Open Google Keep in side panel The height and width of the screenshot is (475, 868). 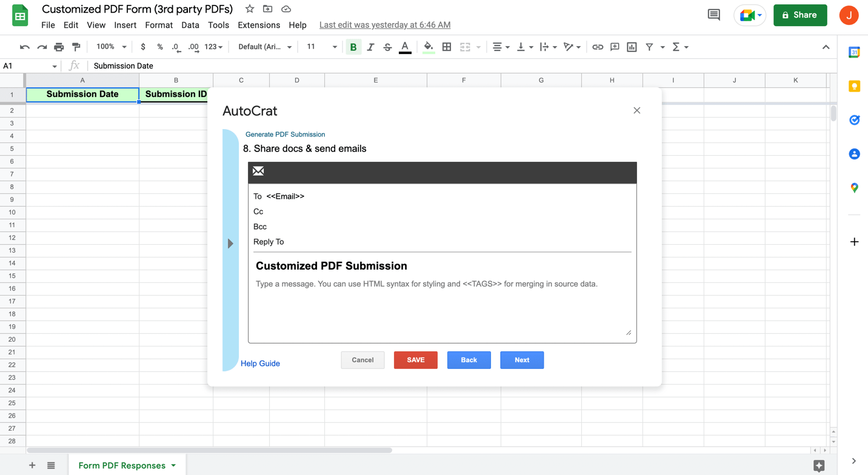[854, 87]
